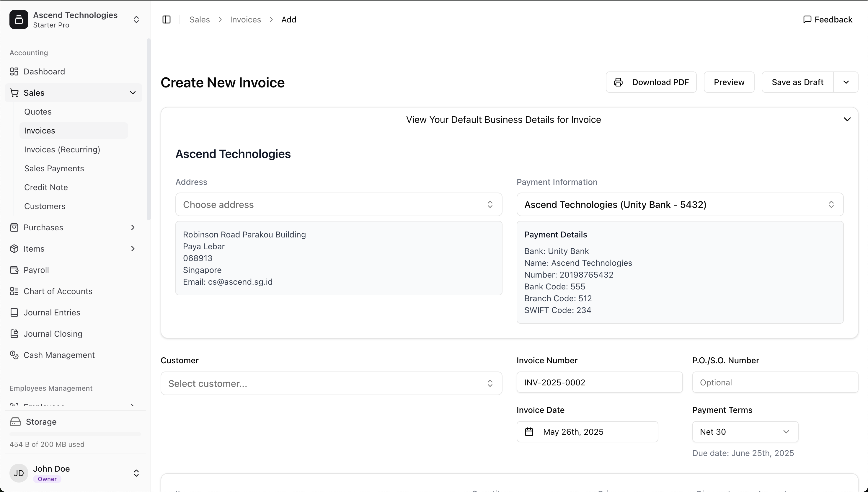Viewport: 868px width, 492px height.
Task: Click the Save as Draft button
Action: (x=797, y=82)
